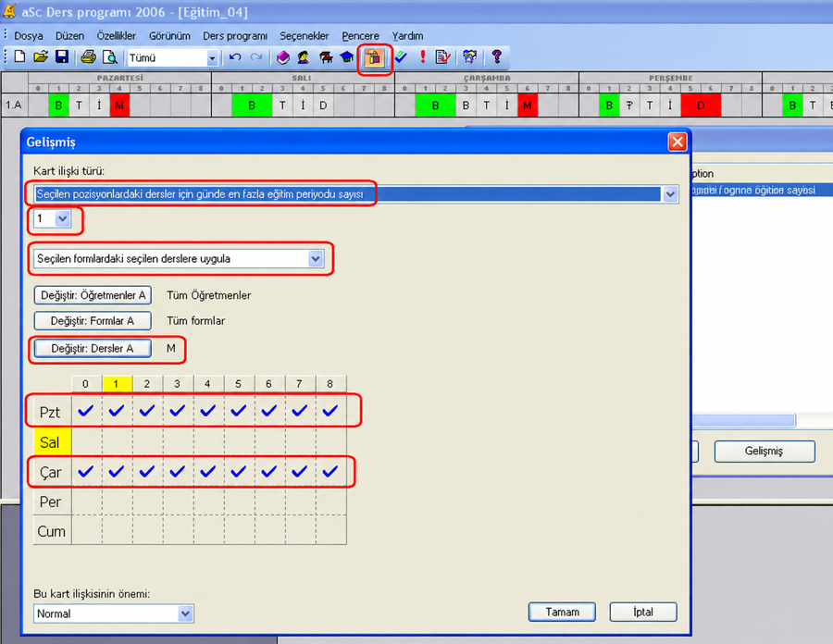Click the purple question mark help icon
This screenshot has height=644, width=833.
(497, 56)
